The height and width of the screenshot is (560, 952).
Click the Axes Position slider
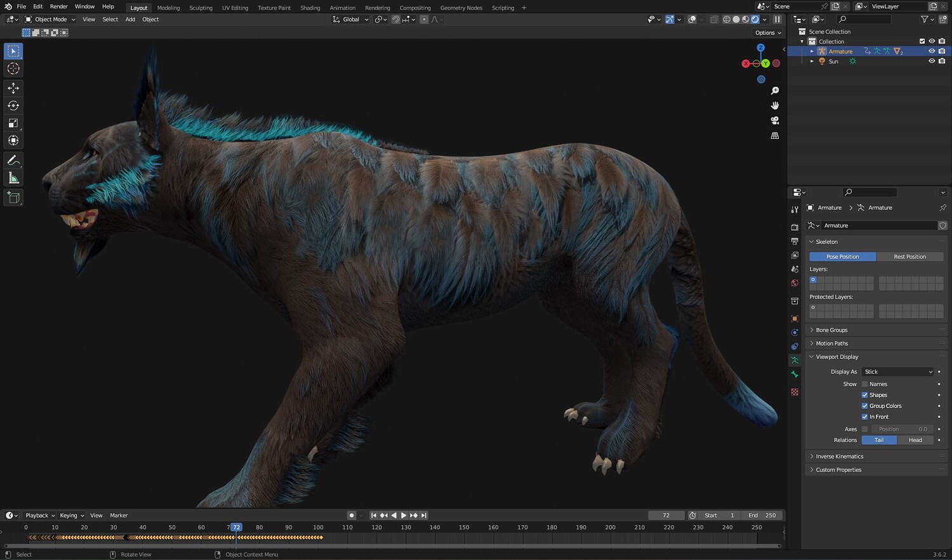click(x=902, y=429)
